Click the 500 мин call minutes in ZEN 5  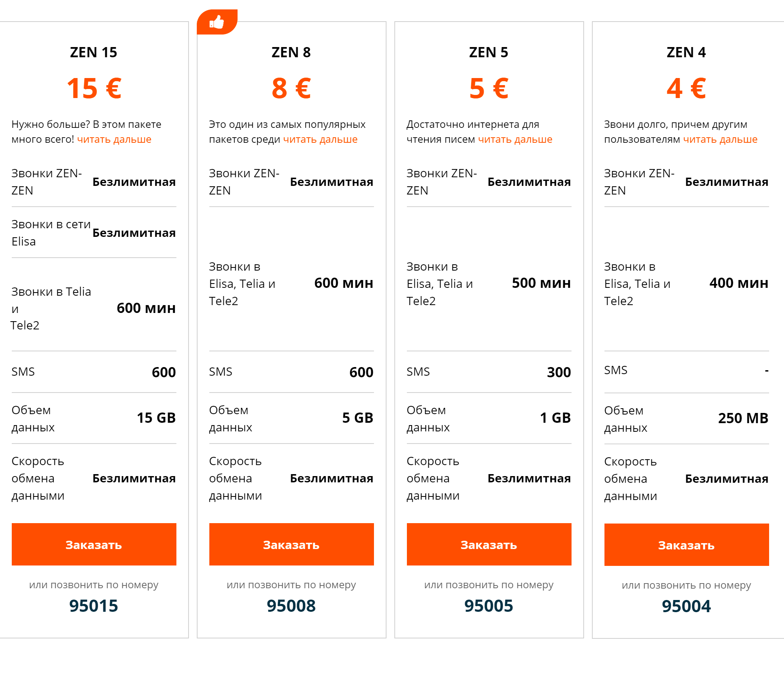(541, 283)
